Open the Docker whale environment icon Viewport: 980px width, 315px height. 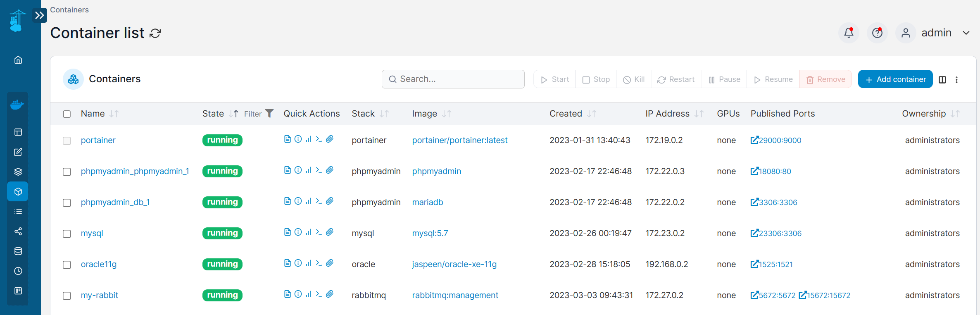click(x=17, y=105)
